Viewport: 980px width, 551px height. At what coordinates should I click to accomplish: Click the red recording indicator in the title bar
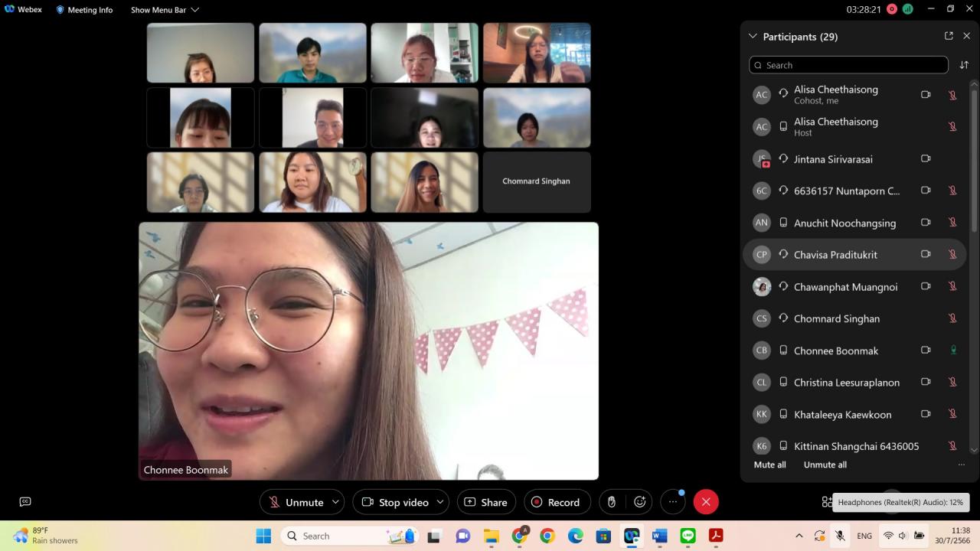tap(892, 10)
